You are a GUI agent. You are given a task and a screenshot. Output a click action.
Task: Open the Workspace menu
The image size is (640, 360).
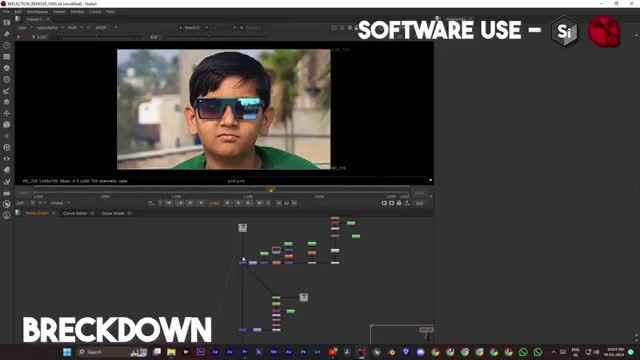(37, 12)
